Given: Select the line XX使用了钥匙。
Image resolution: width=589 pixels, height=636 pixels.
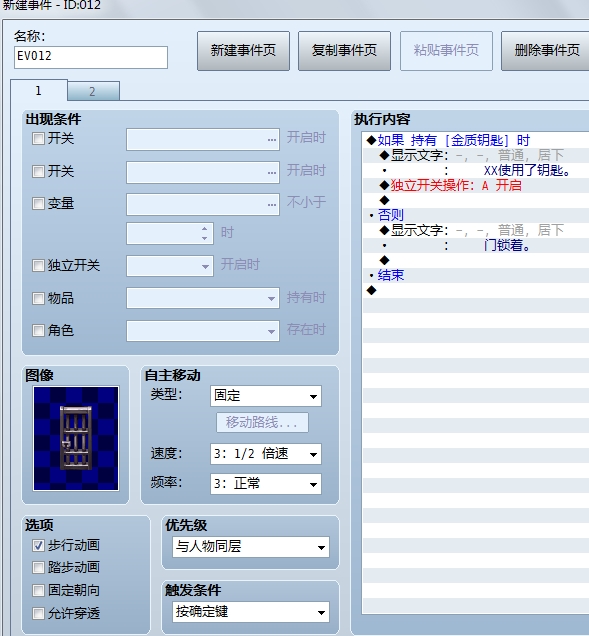Looking at the screenshot, I should 475,171.
